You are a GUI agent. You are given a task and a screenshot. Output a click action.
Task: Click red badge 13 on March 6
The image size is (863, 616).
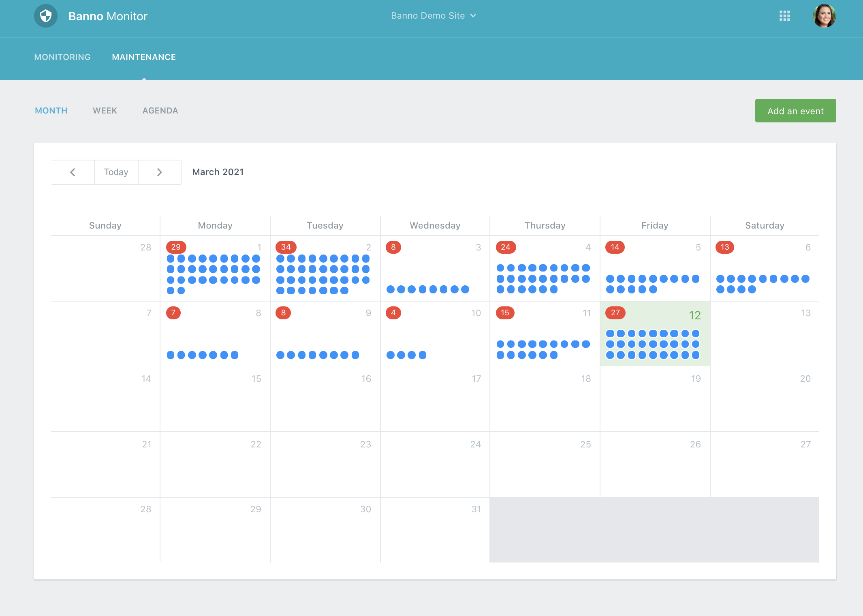[x=724, y=247]
